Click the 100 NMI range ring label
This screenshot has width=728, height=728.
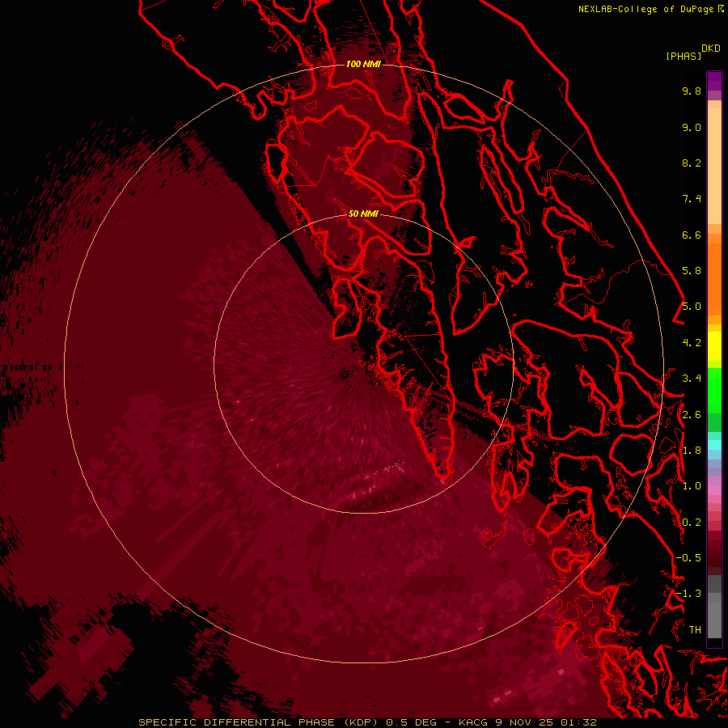point(363,64)
